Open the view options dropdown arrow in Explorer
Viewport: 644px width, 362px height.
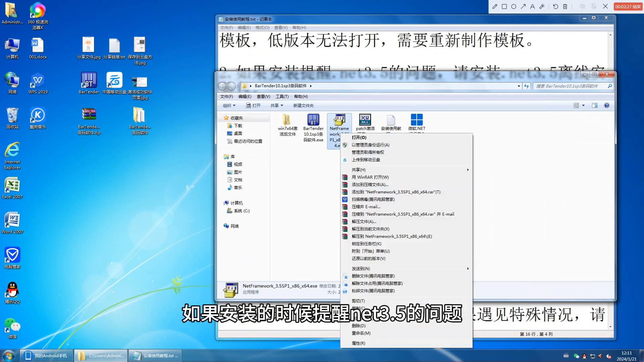pyautogui.click(x=583, y=105)
